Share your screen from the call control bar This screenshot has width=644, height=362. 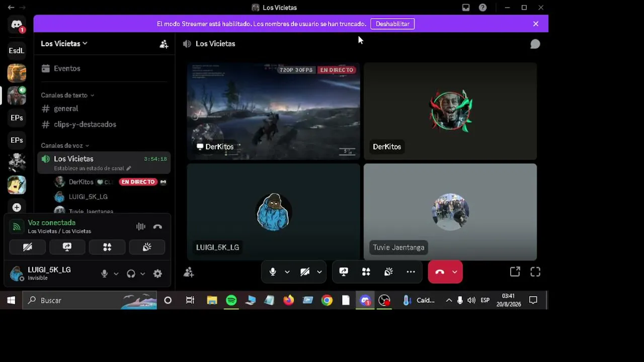pos(344,272)
